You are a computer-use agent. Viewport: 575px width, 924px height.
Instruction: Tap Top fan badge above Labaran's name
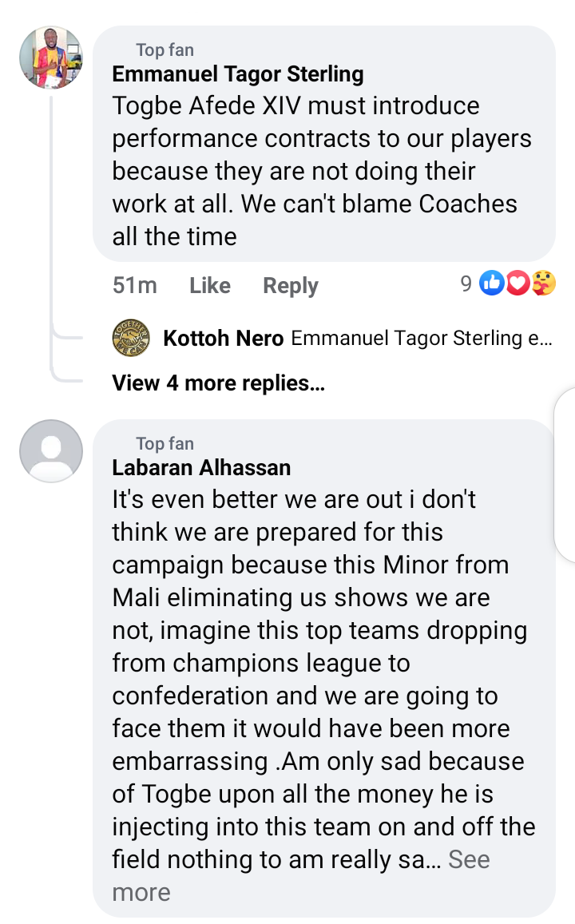tap(165, 443)
